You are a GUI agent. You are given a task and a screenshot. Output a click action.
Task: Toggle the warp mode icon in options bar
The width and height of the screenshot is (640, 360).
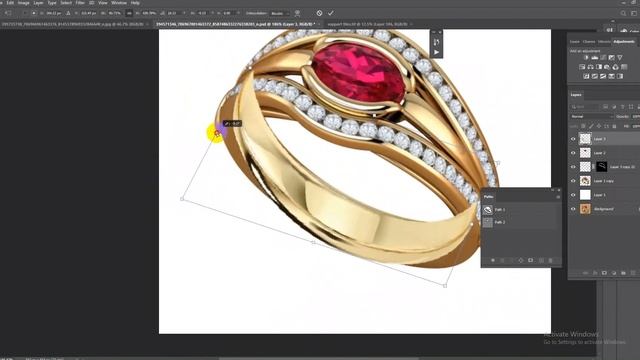298,13
